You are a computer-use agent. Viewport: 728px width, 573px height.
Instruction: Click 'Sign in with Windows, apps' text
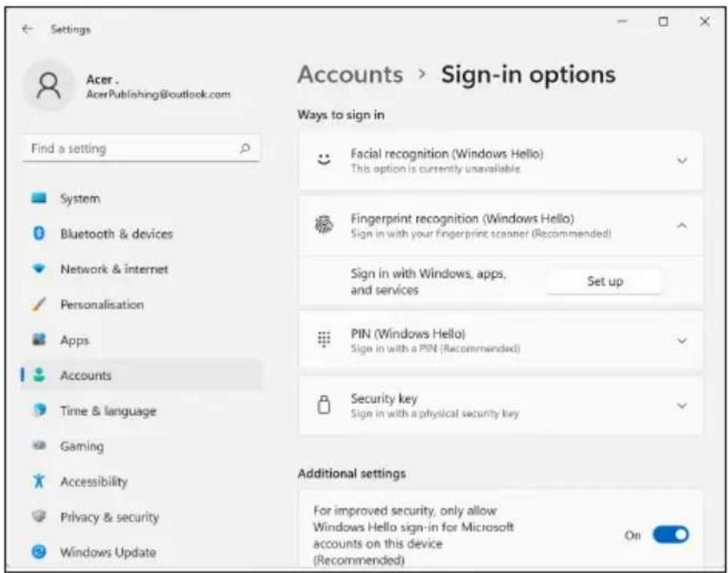[x=428, y=274]
